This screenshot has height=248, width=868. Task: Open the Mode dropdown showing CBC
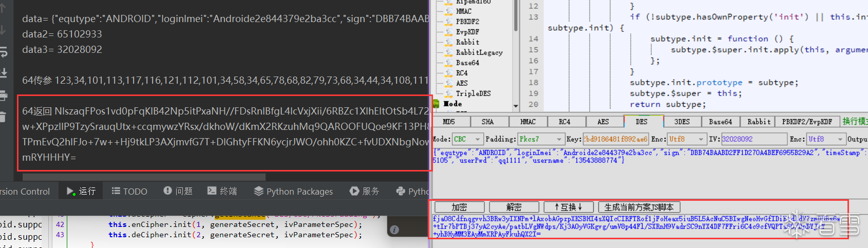(x=467, y=139)
